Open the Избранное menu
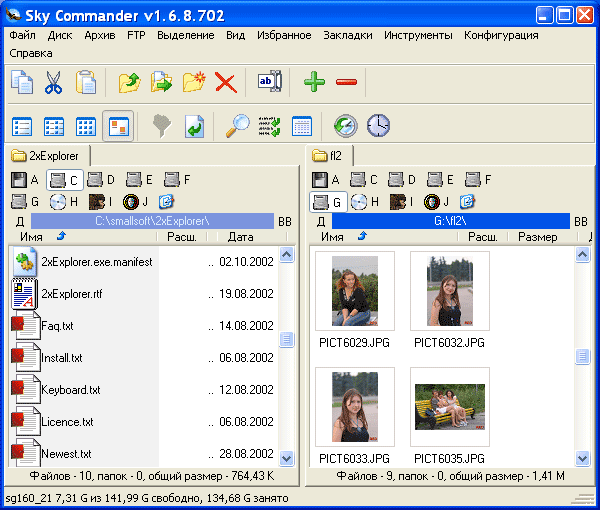600x510 pixels. click(284, 36)
